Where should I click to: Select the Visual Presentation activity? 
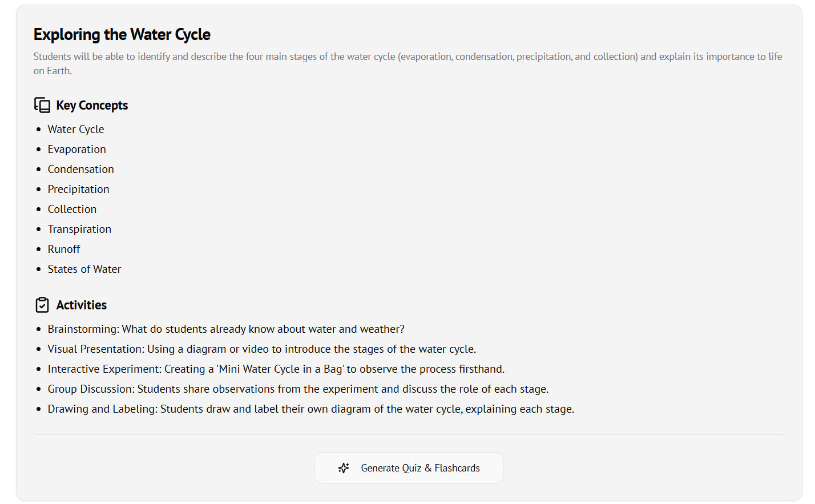(262, 349)
